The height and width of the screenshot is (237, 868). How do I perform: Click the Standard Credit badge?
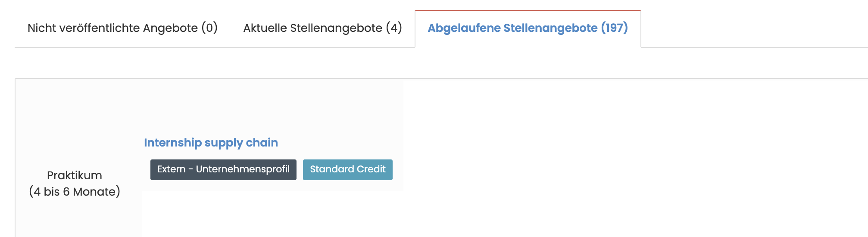[x=347, y=169]
